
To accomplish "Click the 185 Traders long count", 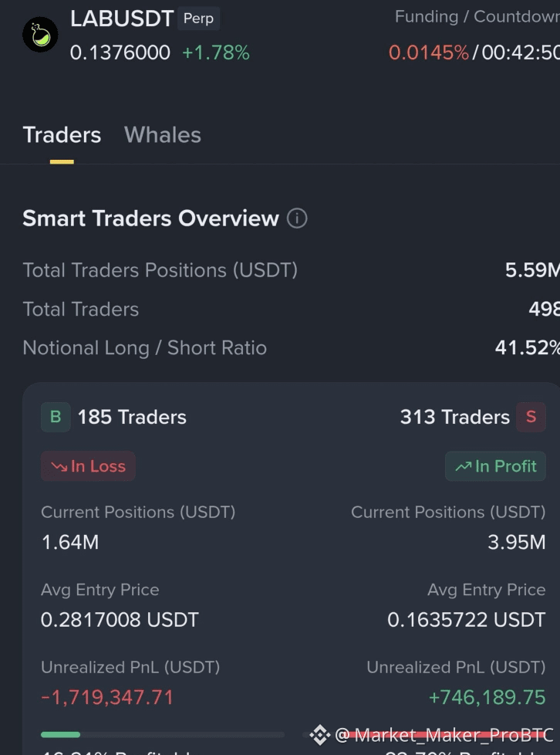I will pos(132,417).
